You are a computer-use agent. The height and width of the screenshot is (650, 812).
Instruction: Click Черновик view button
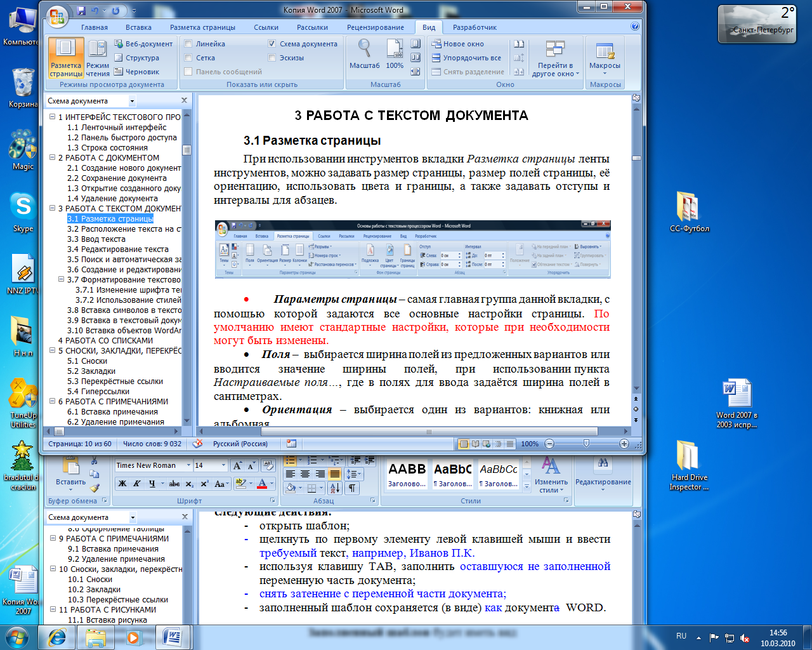136,72
